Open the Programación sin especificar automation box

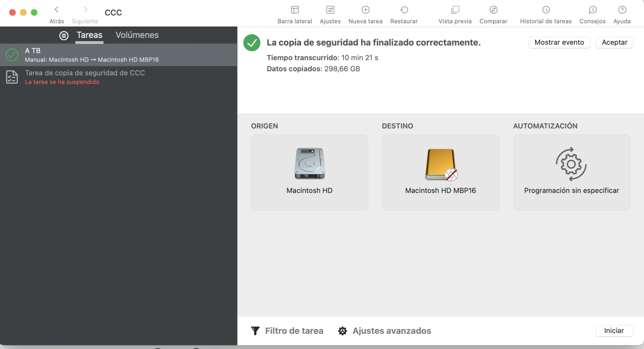click(571, 172)
